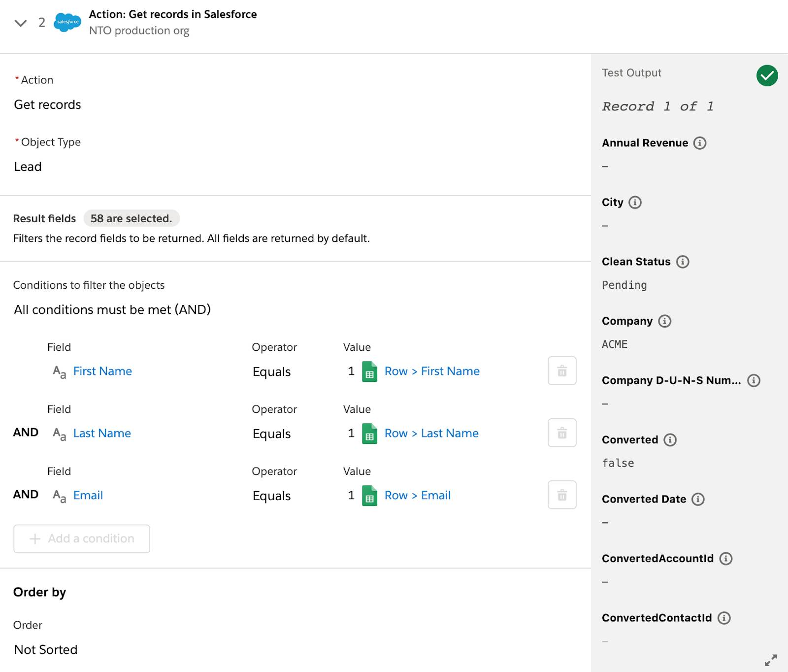Click the text-type icon beside First Name field
Image resolution: width=788 pixels, height=672 pixels.
59,372
